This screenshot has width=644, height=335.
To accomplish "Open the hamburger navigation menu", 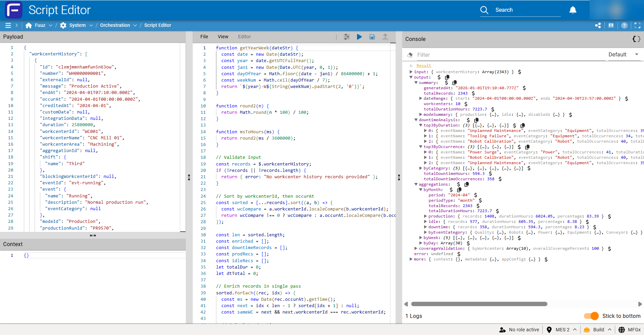I will (8, 25).
